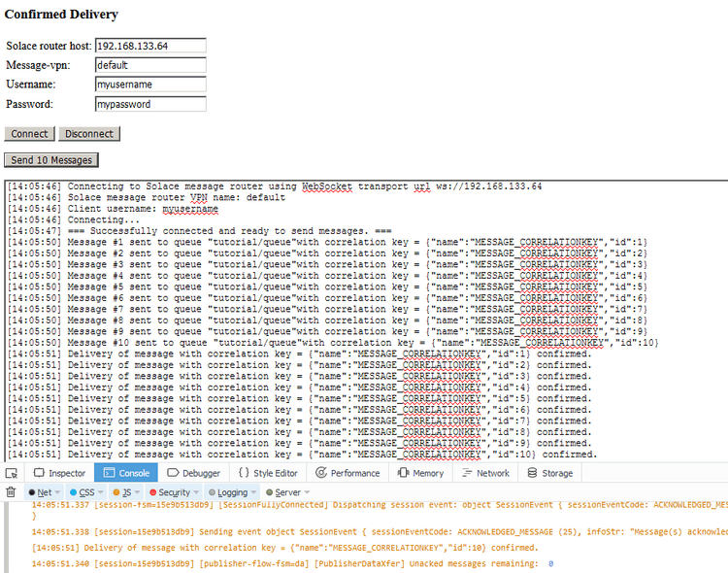Expand the Server filter dropdown arrow
This screenshot has width=728, height=573.
(308, 492)
